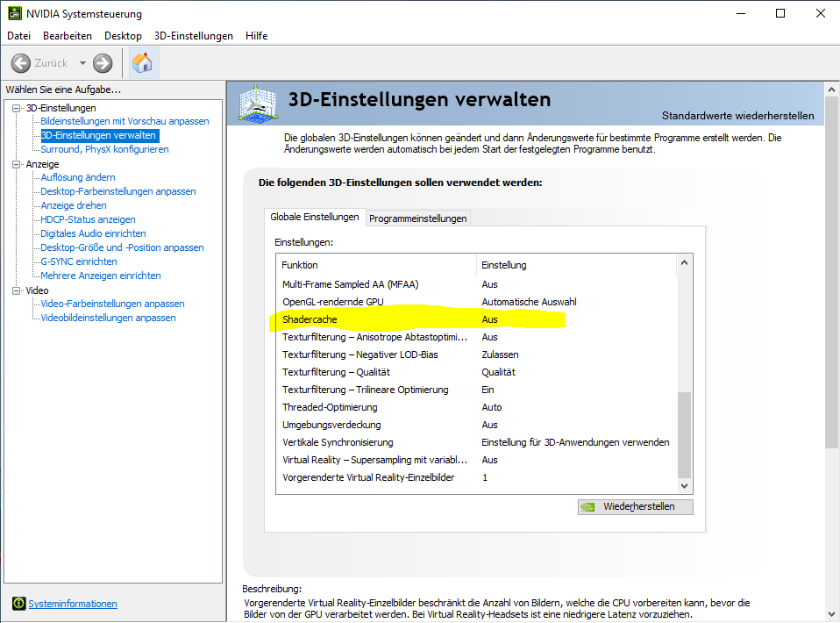
Task: Click Standardwerte wiederherstellen link
Action: pyautogui.click(x=737, y=116)
